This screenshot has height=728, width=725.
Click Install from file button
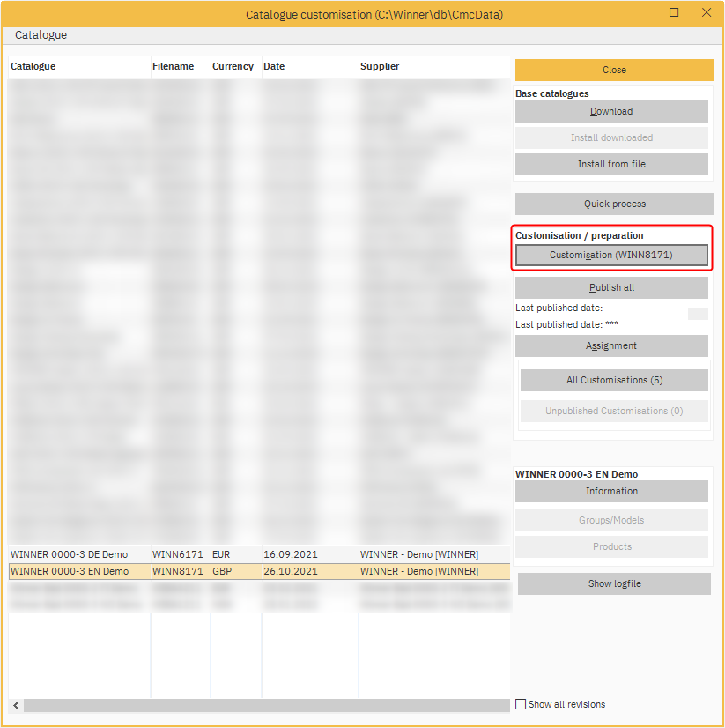(x=611, y=164)
